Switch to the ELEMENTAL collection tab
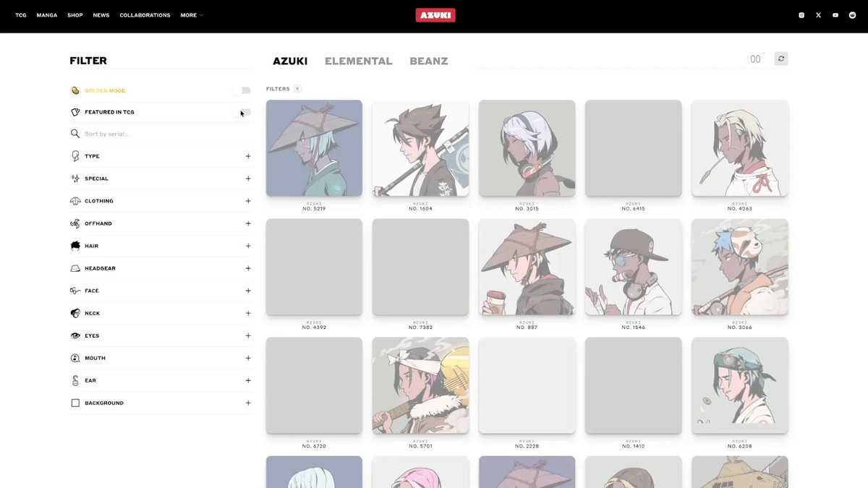This screenshot has height=488, width=868. pos(359,61)
